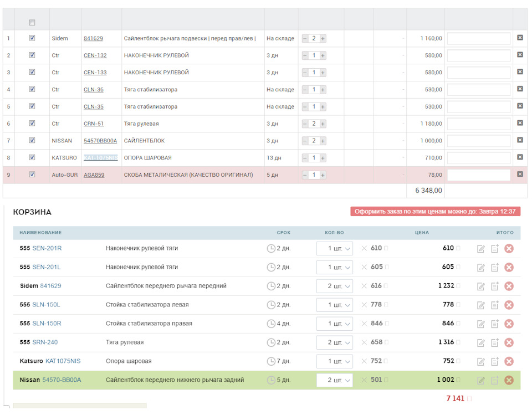The width and height of the screenshot is (532, 420).
Task: Uncheck the CLN-36 row checkbox
Action: [x=32, y=89]
